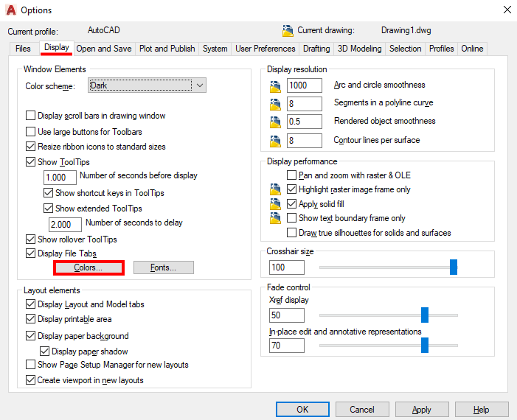This screenshot has width=517, height=420.
Task: Switch to Plot and Publish tab
Action: (x=167, y=49)
